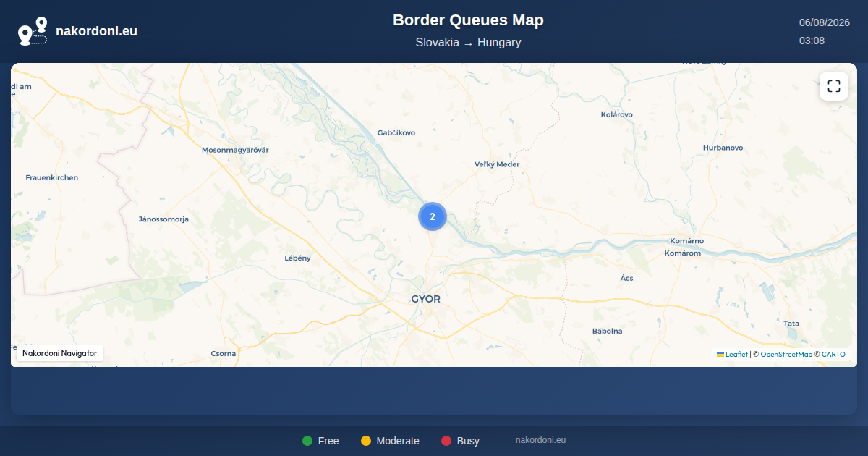The width and height of the screenshot is (868, 456).
Task: Click the Free legend text
Action: click(x=328, y=441)
